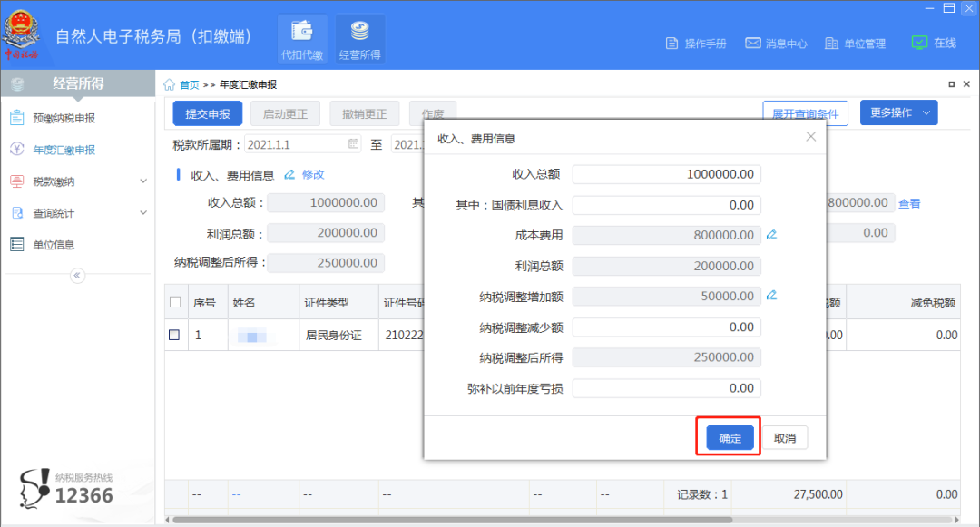Click the 确定 button in dialog
980x527 pixels.
730,438
